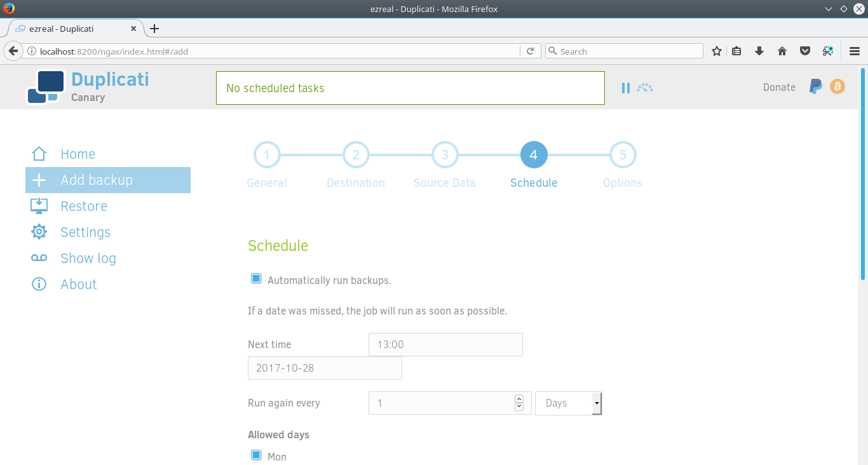This screenshot has width=868, height=465.
Task: Click the Show log tape icon
Action: (x=39, y=258)
